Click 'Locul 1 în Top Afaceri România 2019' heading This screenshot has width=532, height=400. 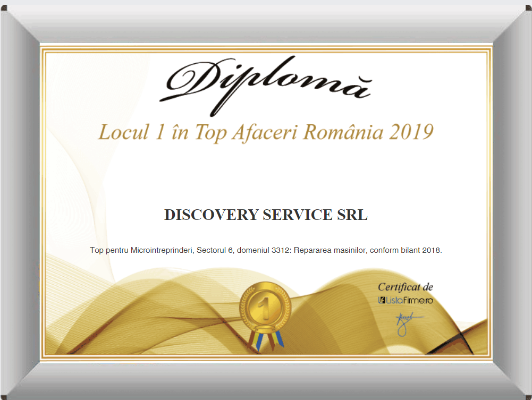pyautogui.click(x=266, y=132)
